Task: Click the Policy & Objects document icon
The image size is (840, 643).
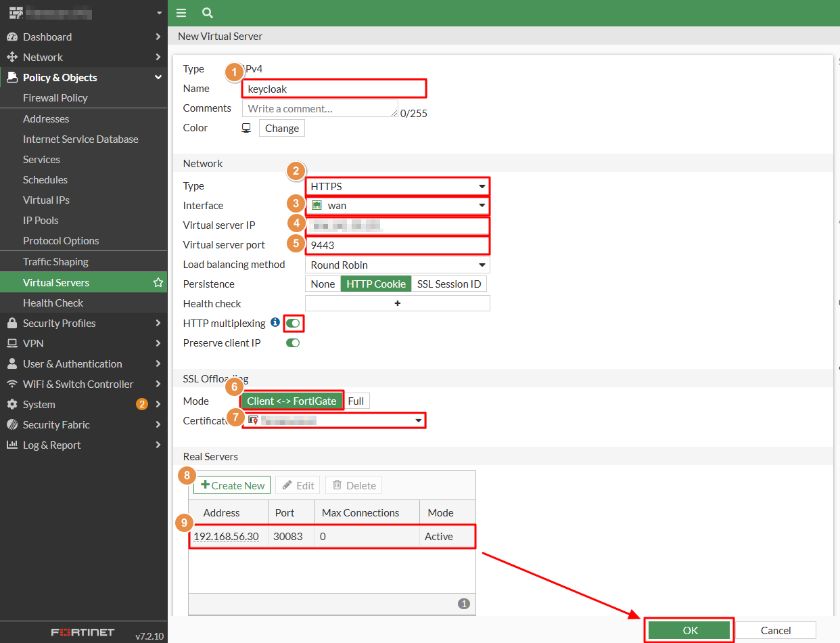Action: click(x=11, y=77)
